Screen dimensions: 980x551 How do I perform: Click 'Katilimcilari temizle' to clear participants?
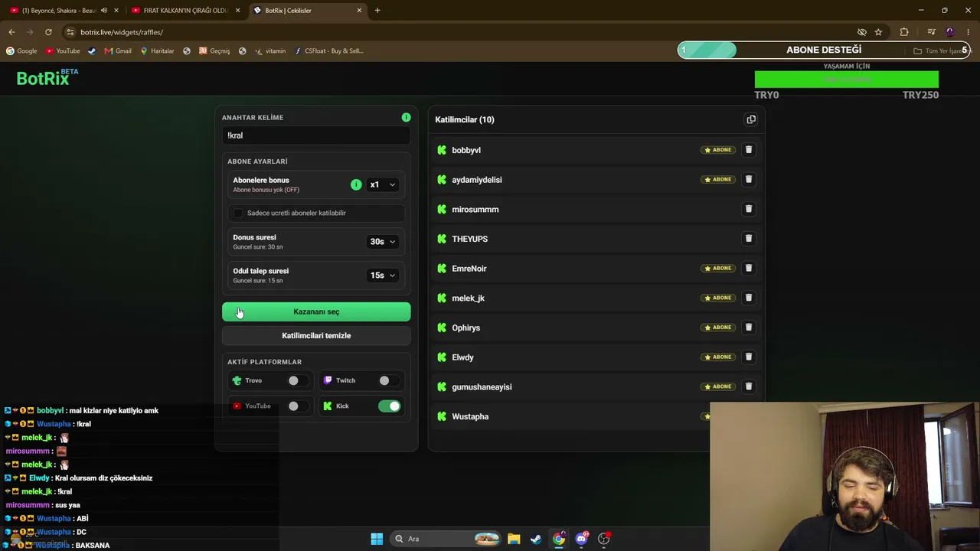tap(316, 336)
